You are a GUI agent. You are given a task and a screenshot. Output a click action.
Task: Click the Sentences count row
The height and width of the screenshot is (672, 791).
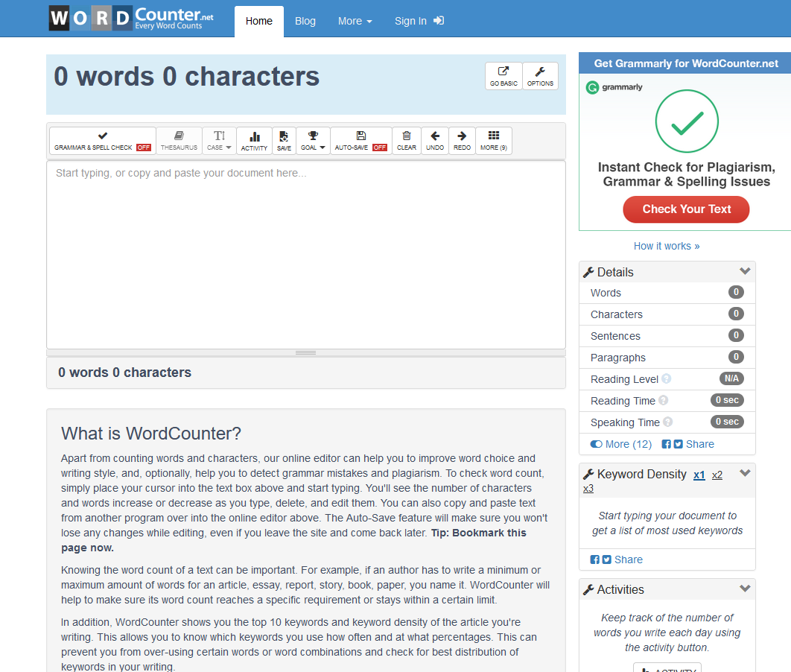click(x=667, y=336)
